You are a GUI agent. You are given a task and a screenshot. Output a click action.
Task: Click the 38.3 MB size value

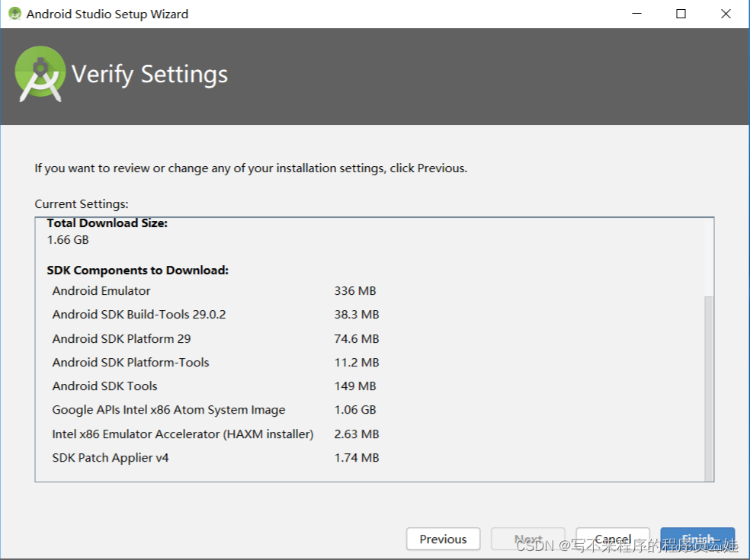pos(357,315)
